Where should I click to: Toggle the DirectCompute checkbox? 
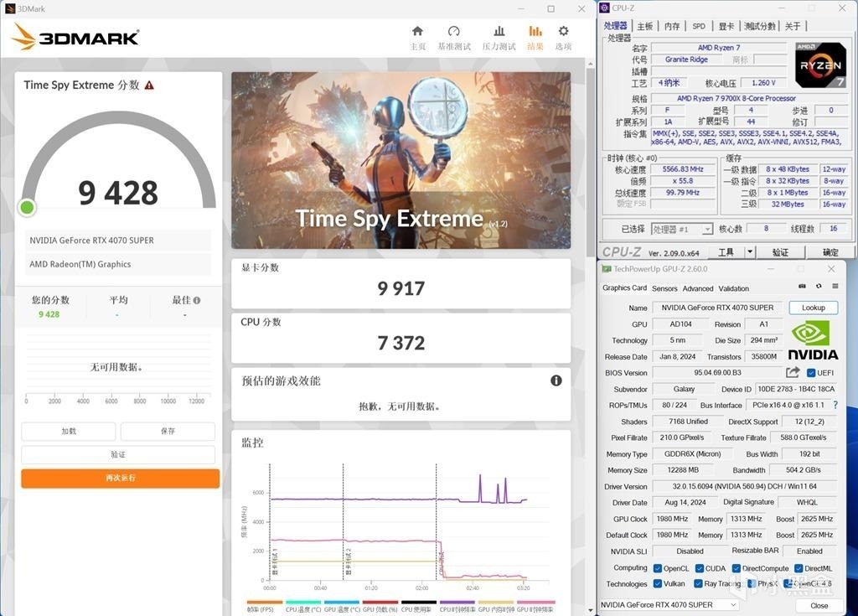(736, 568)
